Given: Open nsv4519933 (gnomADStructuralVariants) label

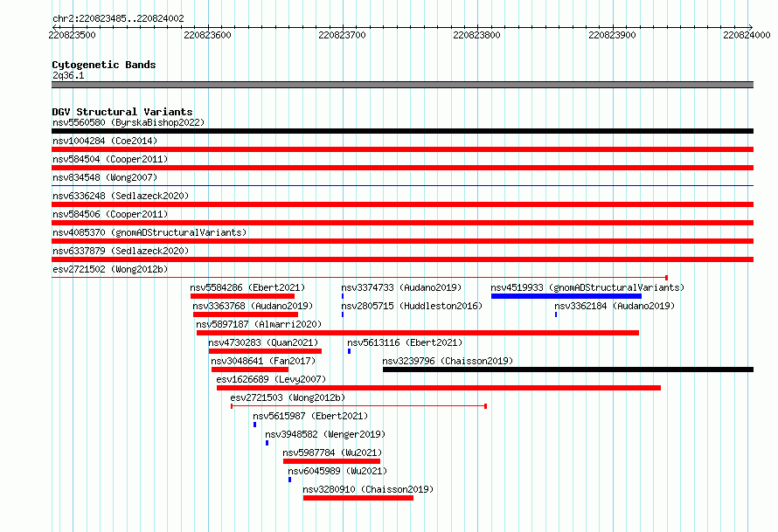Looking at the screenshot, I should (587, 287).
